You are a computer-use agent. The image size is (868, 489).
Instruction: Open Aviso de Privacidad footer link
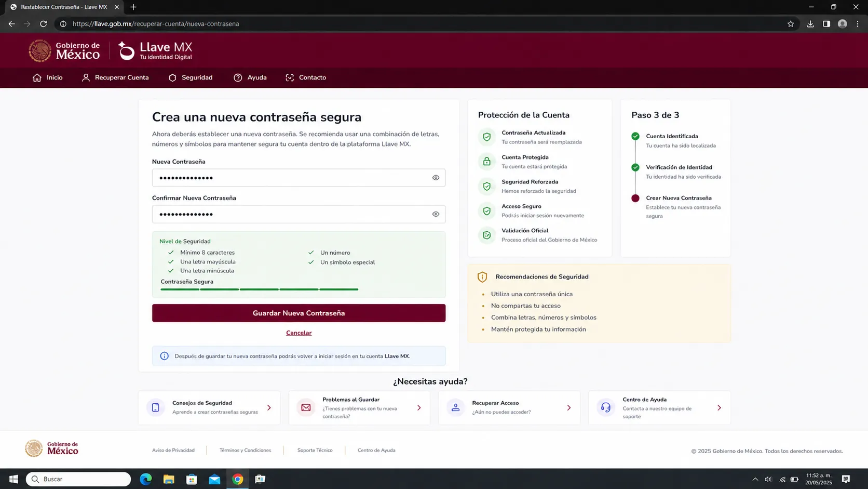pyautogui.click(x=173, y=450)
